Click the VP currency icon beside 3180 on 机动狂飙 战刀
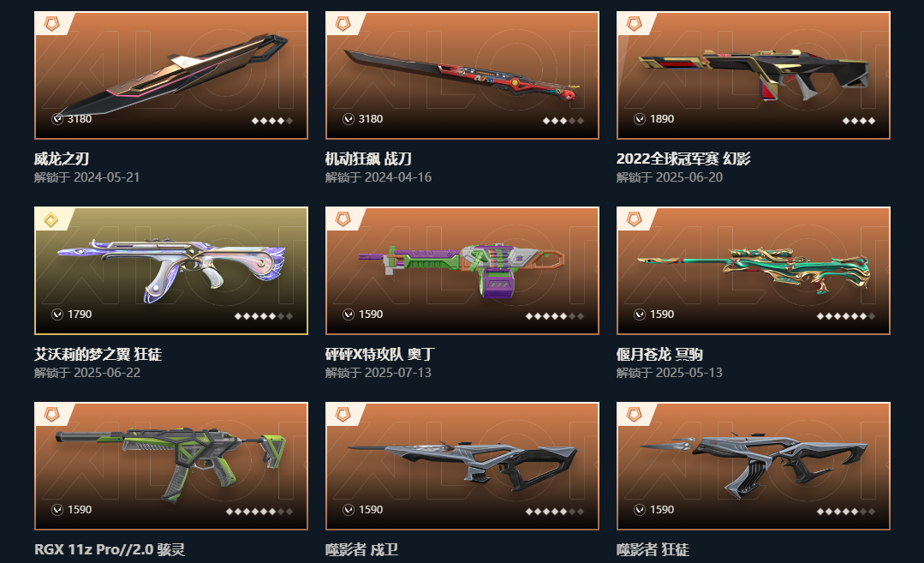This screenshot has width=924, height=563. click(349, 119)
